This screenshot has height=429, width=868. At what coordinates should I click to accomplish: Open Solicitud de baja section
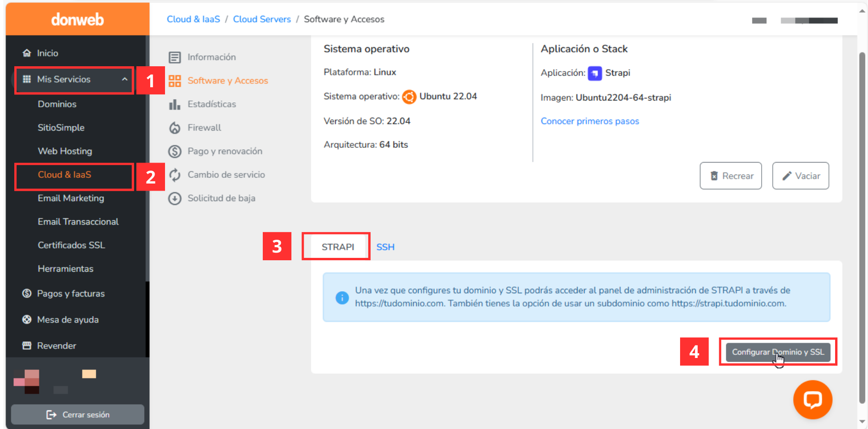tap(221, 198)
